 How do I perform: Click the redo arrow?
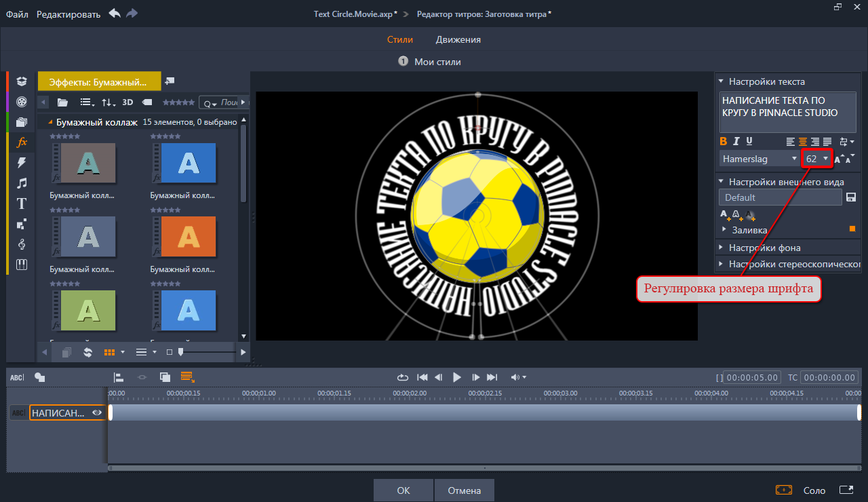pos(132,13)
